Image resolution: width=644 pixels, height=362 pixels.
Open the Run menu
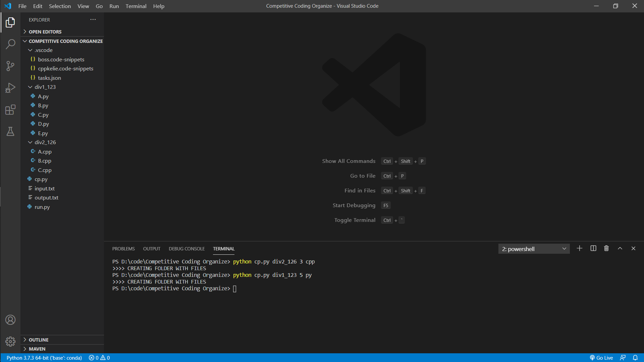[114, 6]
